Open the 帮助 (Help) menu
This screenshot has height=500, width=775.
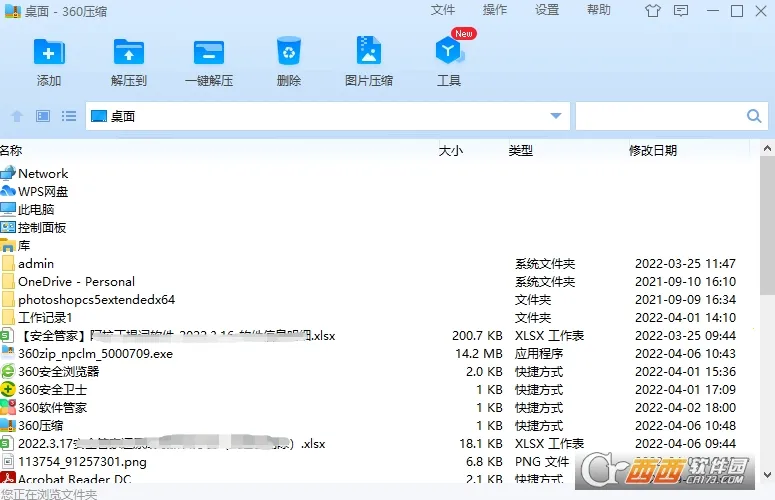599,10
